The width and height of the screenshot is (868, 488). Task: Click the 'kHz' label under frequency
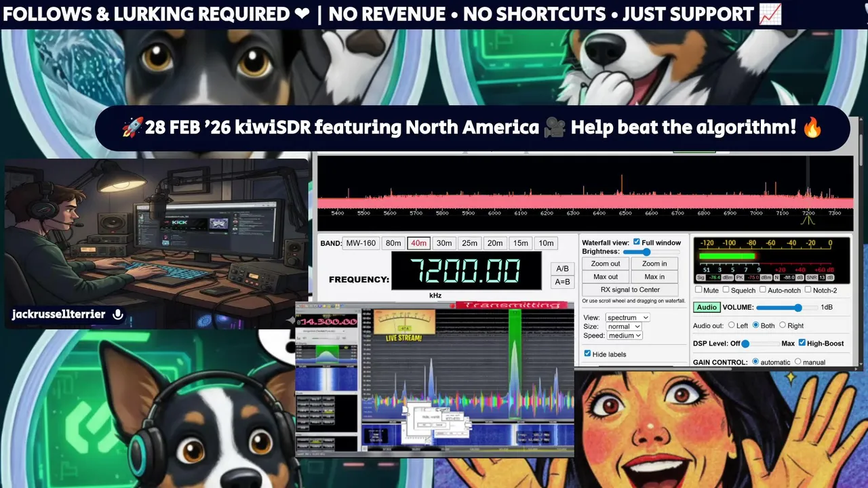pyautogui.click(x=435, y=296)
